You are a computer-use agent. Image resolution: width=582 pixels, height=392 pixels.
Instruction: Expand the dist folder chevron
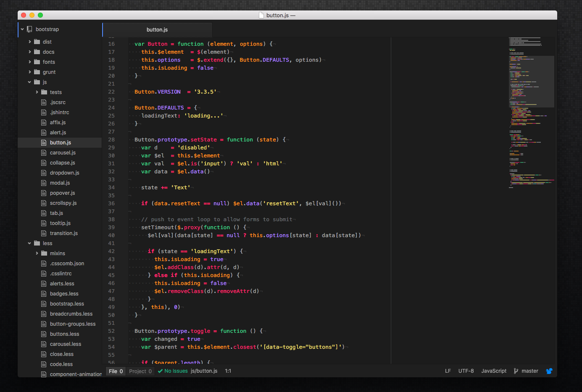pyautogui.click(x=30, y=42)
